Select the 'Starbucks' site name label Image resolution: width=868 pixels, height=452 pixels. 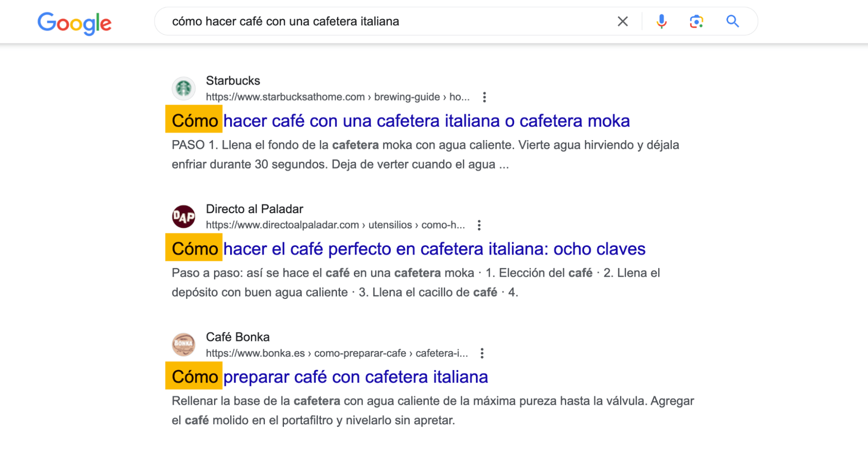(x=232, y=81)
